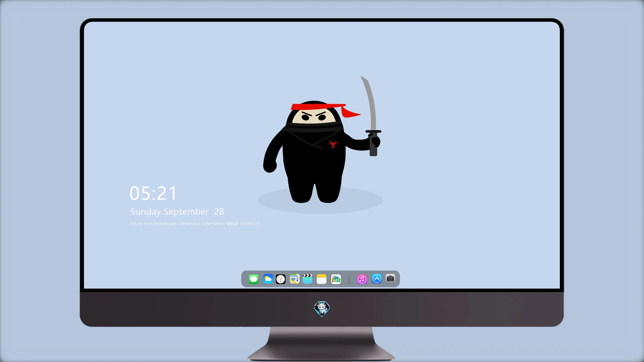Viewport: 644px width, 362px height.
Task: Open the blue App Store icon
Action: tap(377, 279)
